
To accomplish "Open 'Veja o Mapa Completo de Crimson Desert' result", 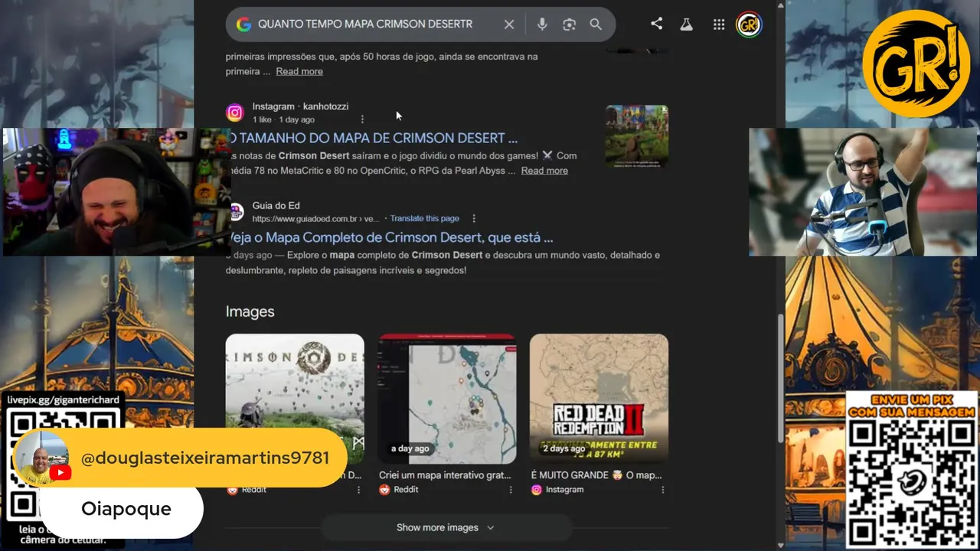I will coord(391,237).
